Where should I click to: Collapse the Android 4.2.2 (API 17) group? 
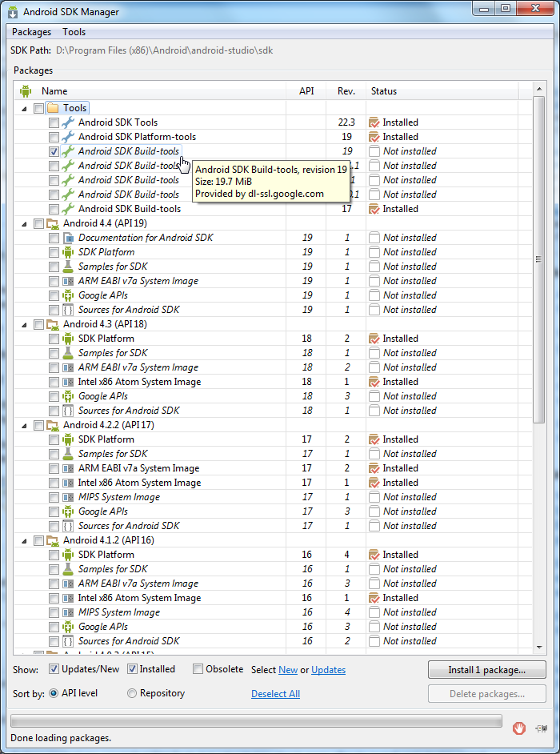coord(25,426)
